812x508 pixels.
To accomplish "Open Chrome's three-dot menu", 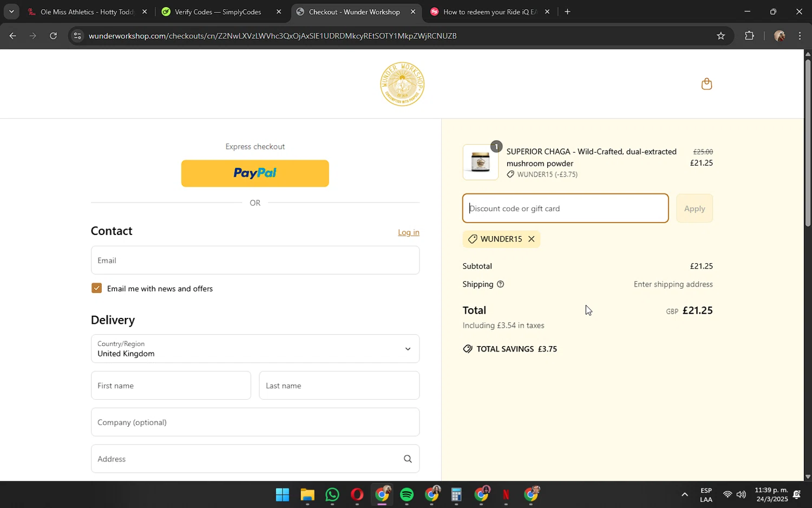I will [800, 36].
